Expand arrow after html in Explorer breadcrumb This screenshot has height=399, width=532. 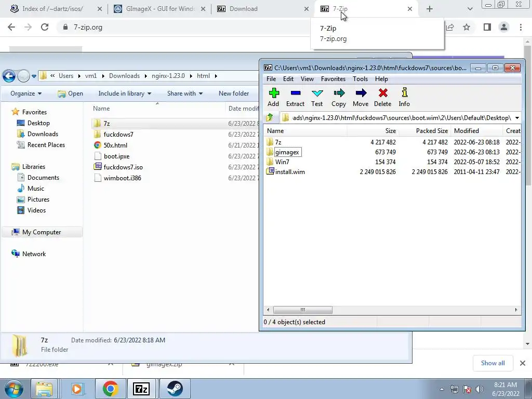point(216,76)
